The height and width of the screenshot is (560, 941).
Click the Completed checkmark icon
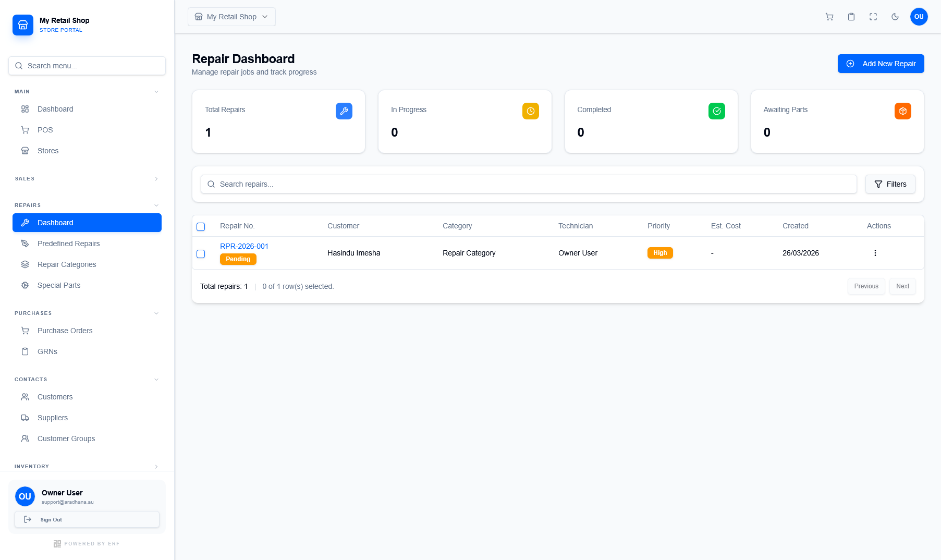(717, 111)
